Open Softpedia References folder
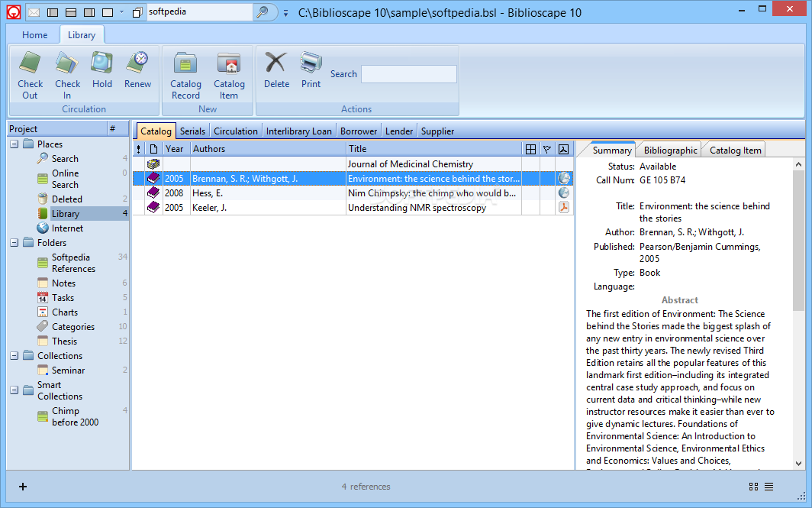The width and height of the screenshot is (812, 508). click(73, 263)
